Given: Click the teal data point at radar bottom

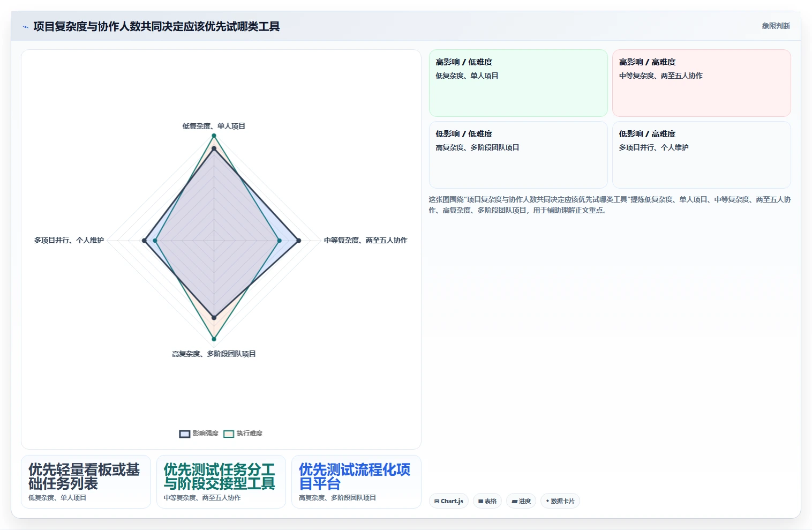Looking at the screenshot, I should point(214,339).
